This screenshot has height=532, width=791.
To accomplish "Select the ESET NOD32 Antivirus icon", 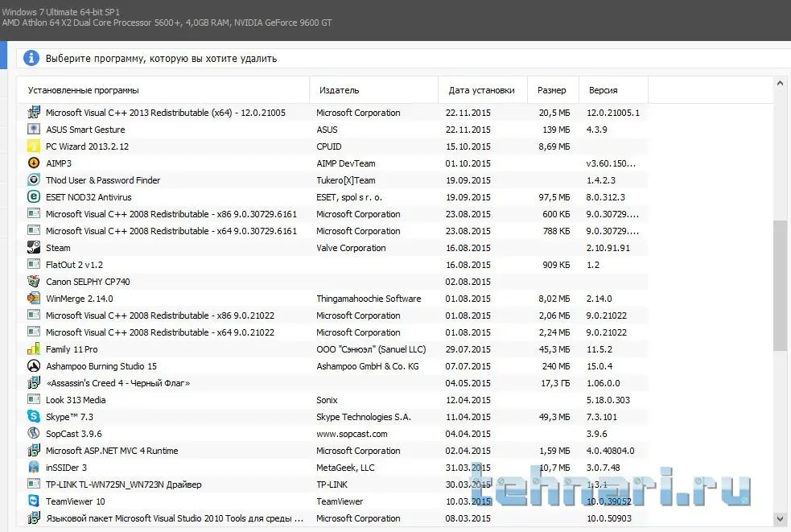I will [34, 197].
